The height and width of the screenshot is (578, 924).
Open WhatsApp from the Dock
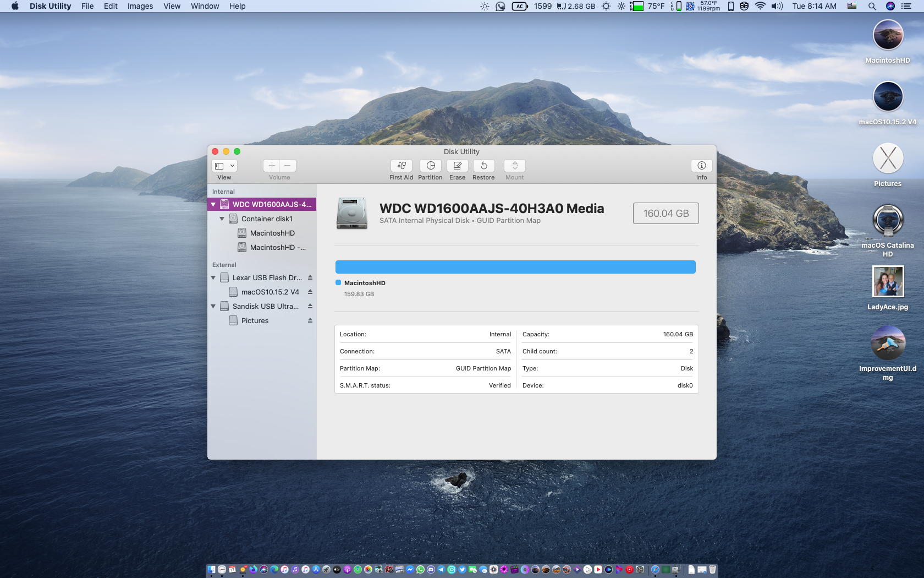421,570
